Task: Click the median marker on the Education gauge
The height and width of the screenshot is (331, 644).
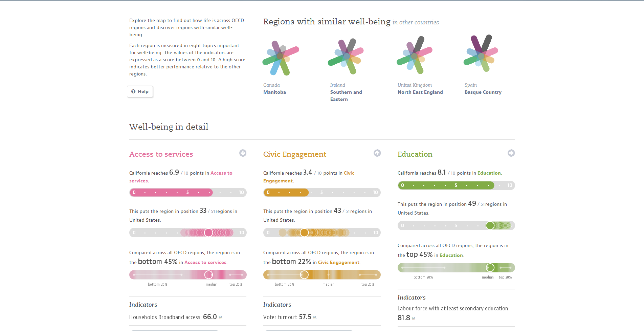Action: coord(490,267)
